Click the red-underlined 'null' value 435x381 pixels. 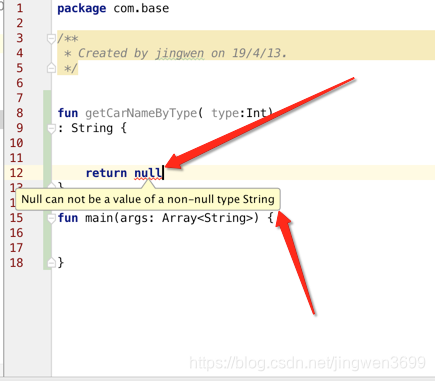click(148, 173)
